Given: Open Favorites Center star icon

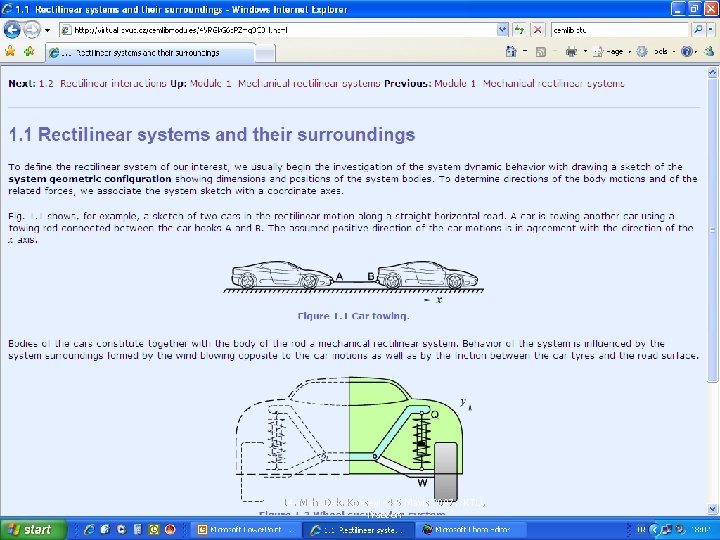Looking at the screenshot, I should (x=10, y=51).
